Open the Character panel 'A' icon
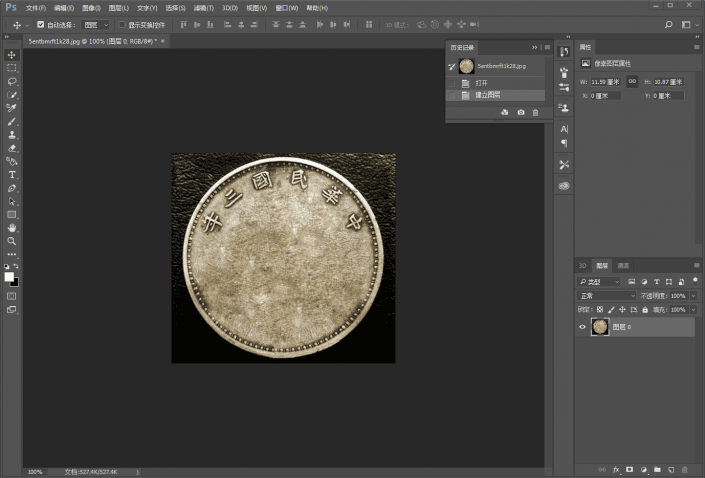 (564, 129)
